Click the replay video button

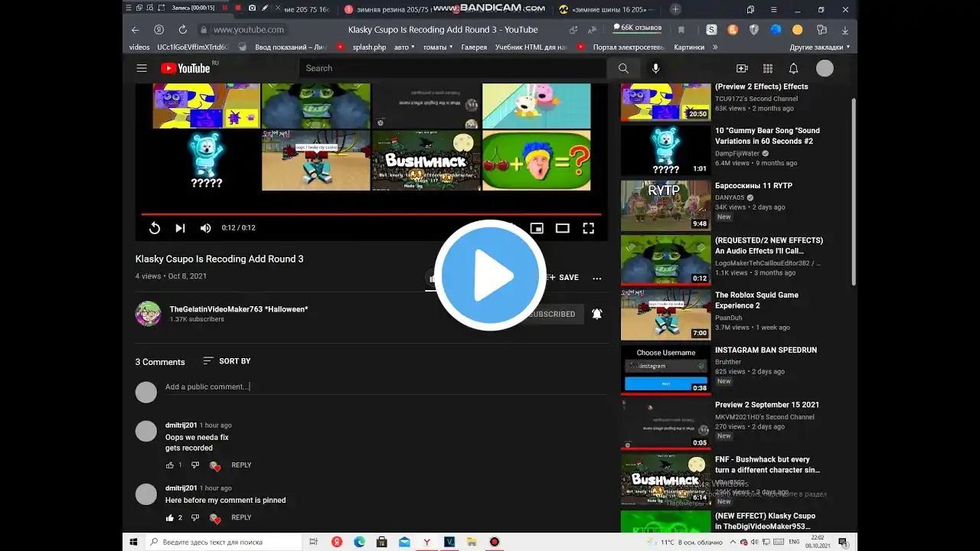(155, 228)
